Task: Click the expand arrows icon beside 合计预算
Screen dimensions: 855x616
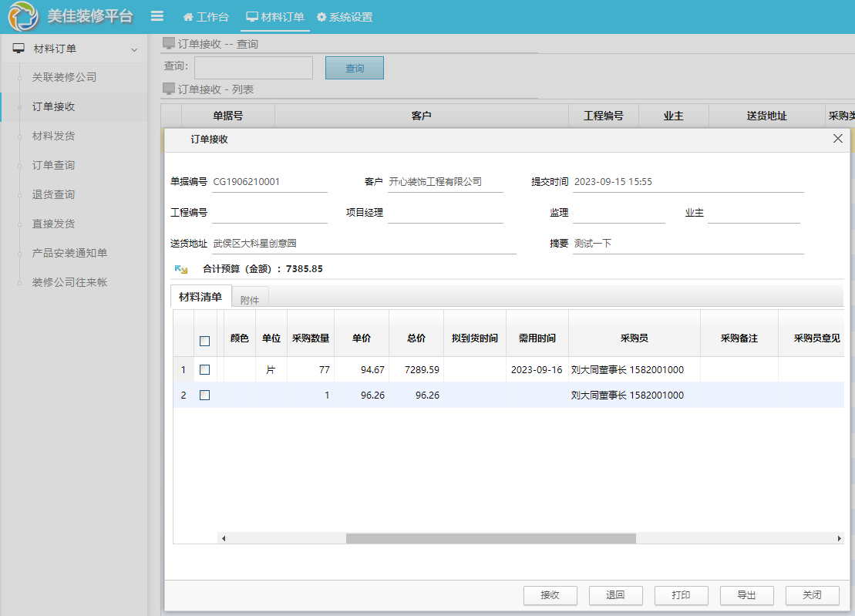Action: pyautogui.click(x=181, y=269)
